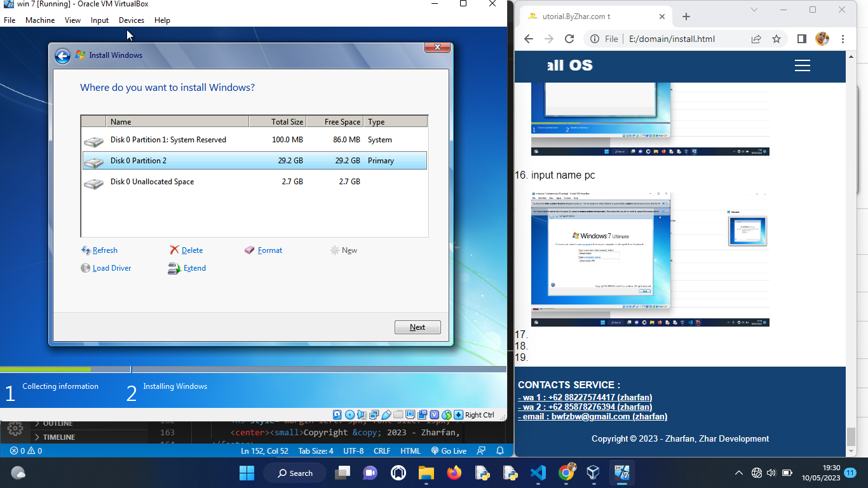
Task: Reload the Chrome page
Action: point(569,39)
